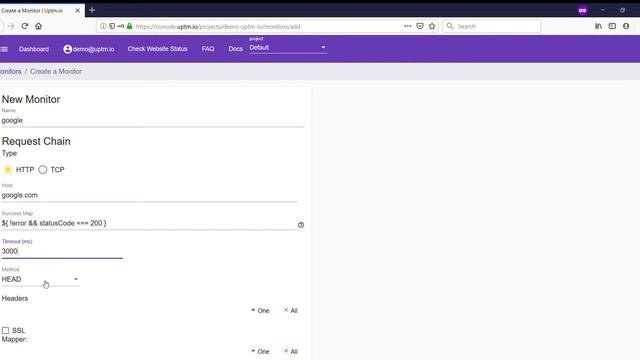The width and height of the screenshot is (640, 360).
Task: Open a new tab with plus icon
Action: tap(92, 10)
